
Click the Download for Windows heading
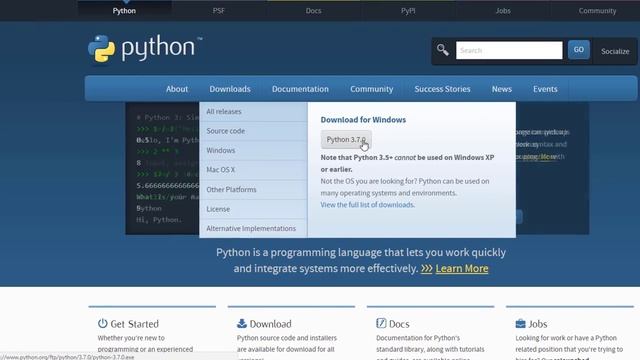363,120
